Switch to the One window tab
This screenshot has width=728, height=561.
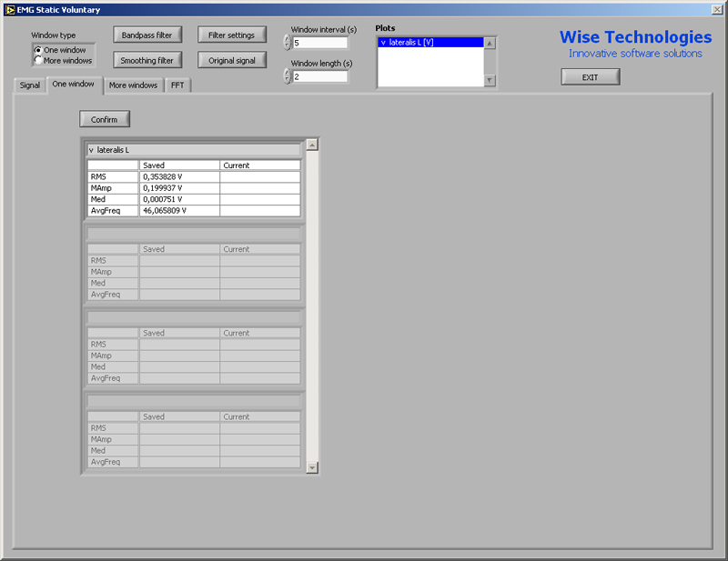point(74,84)
